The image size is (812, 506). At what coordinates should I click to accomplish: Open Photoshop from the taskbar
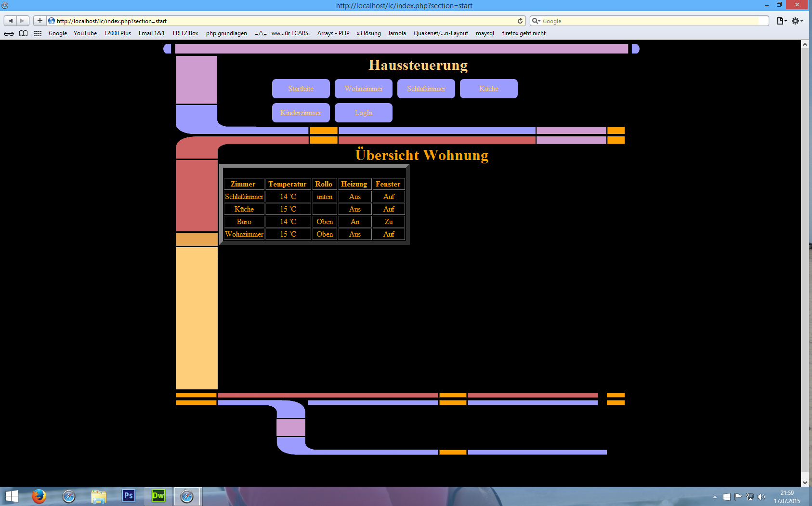[x=128, y=496]
